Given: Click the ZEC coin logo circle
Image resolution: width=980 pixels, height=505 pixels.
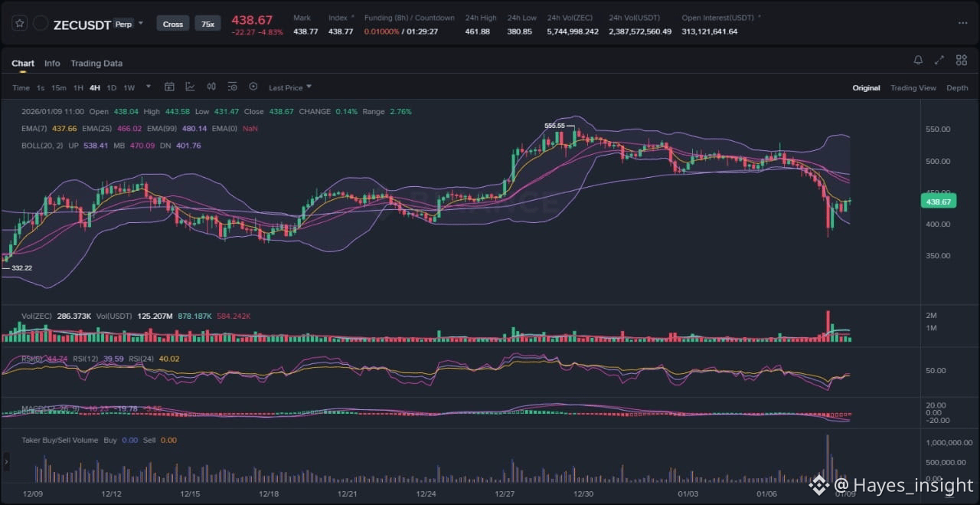Looking at the screenshot, I should [x=41, y=24].
